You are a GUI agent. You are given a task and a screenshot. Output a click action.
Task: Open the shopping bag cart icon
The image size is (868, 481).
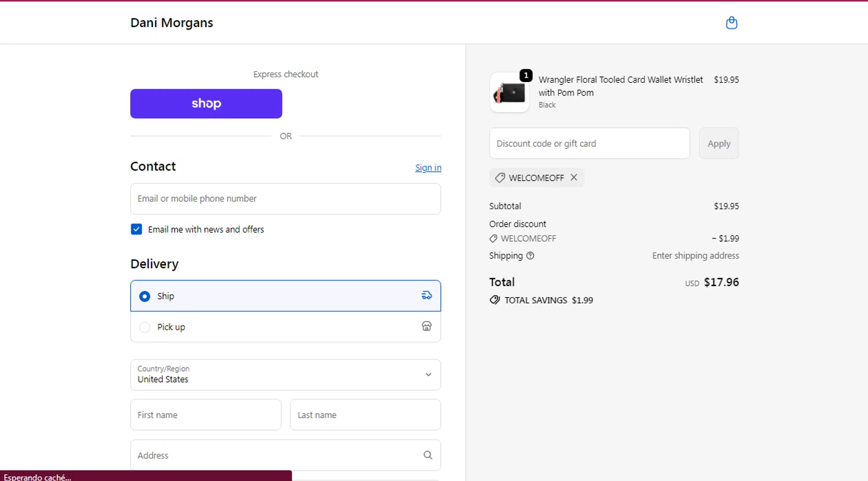click(731, 23)
